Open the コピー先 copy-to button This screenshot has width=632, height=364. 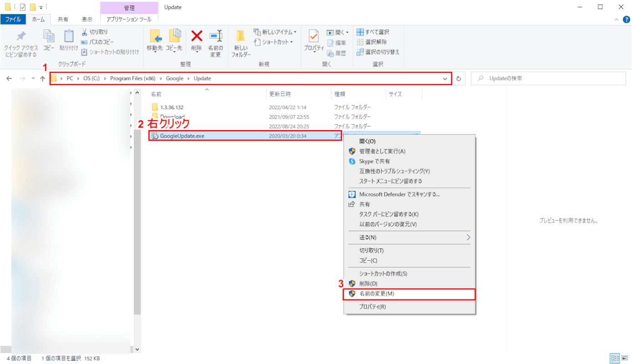click(174, 42)
